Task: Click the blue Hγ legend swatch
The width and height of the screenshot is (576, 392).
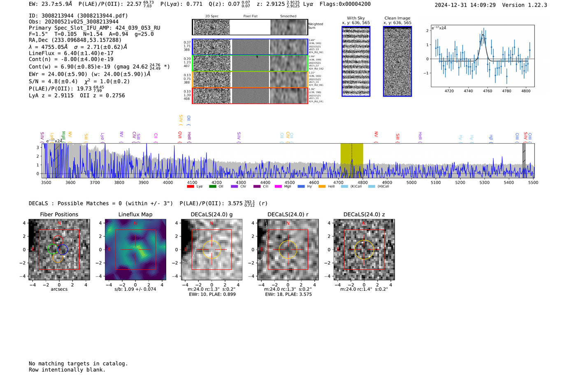Action: tap(301, 187)
